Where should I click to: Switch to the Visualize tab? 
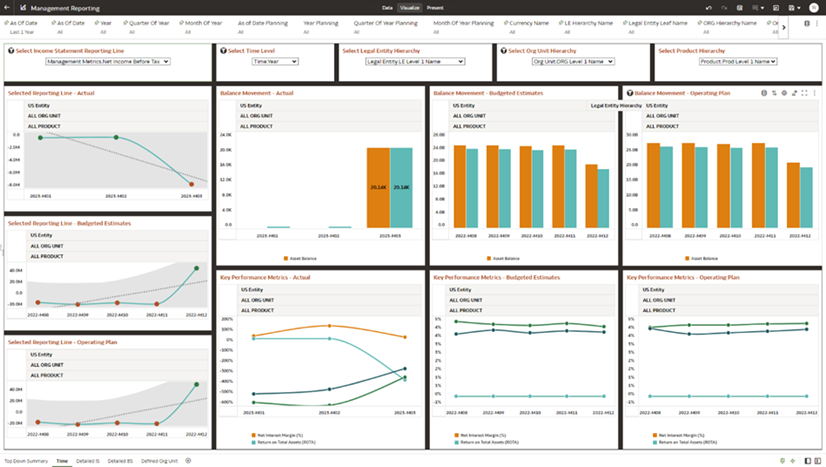(x=409, y=8)
